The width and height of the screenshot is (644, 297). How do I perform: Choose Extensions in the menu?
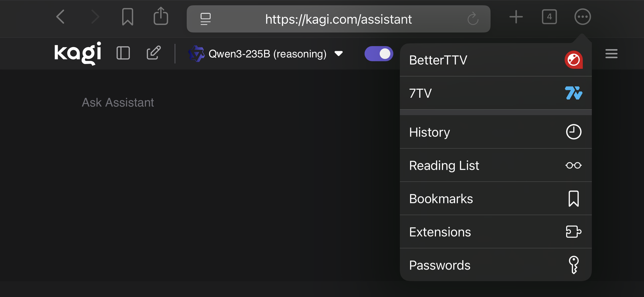click(495, 232)
